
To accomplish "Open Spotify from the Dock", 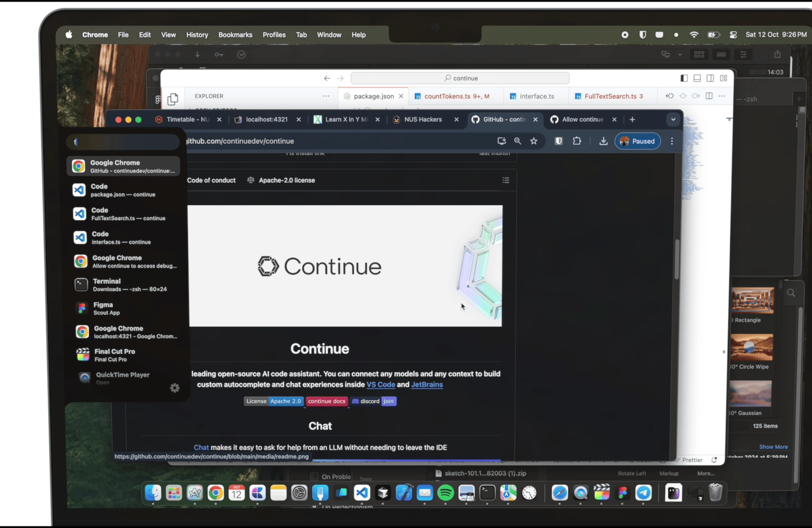I will 446,493.
